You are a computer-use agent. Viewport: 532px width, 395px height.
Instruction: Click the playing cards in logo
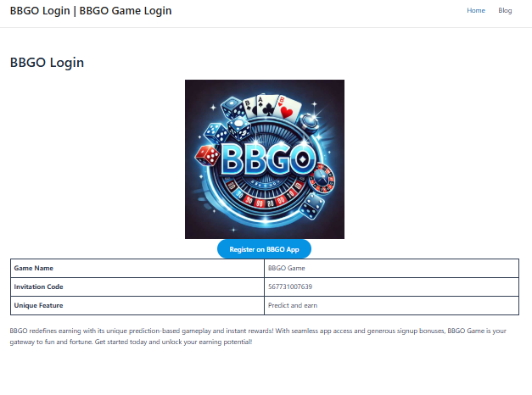pyautogui.click(x=272, y=107)
